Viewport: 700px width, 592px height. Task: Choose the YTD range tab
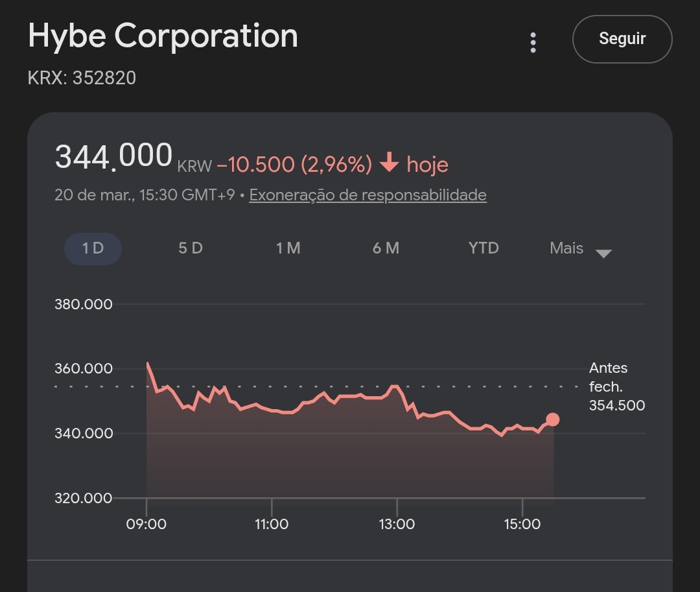484,248
